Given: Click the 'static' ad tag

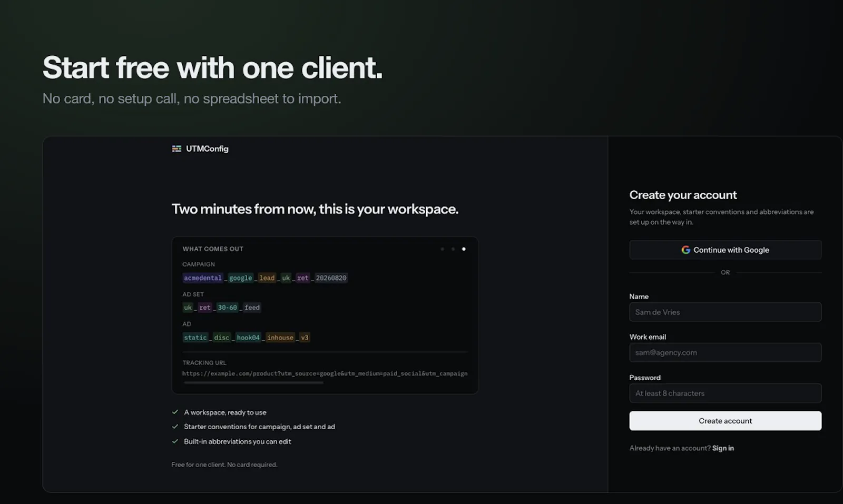Looking at the screenshot, I should coord(195,338).
